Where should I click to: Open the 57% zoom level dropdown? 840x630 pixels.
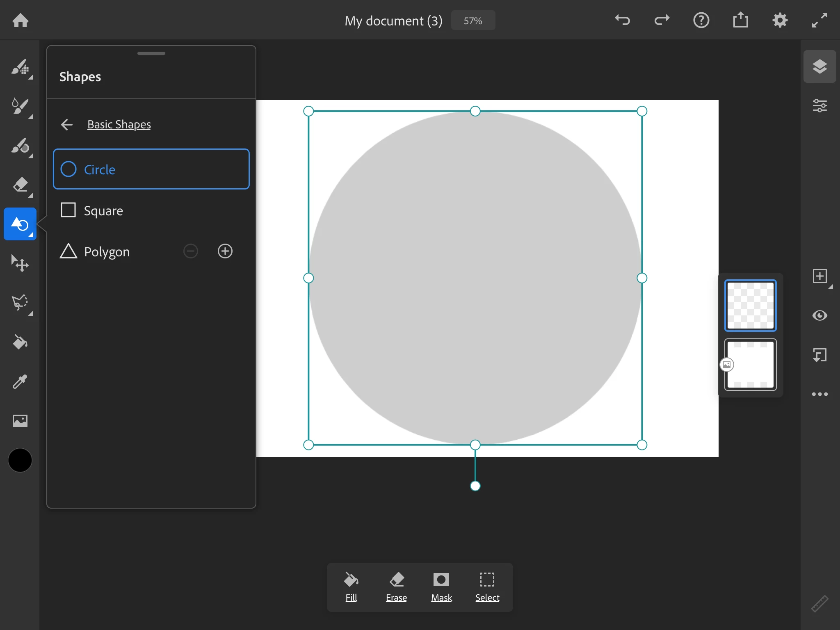[x=473, y=21]
